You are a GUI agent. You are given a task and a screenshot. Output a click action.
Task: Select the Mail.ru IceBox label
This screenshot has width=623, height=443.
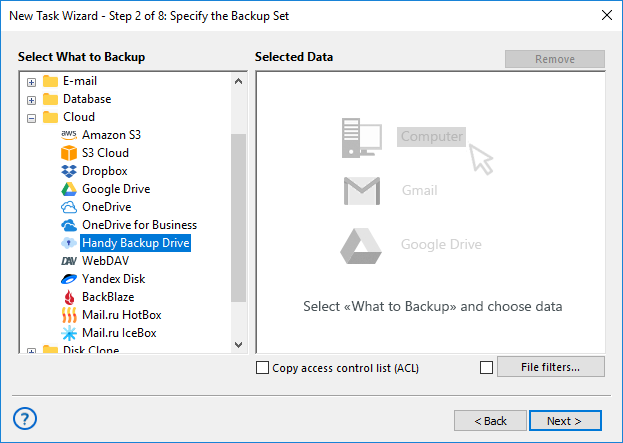point(119,333)
